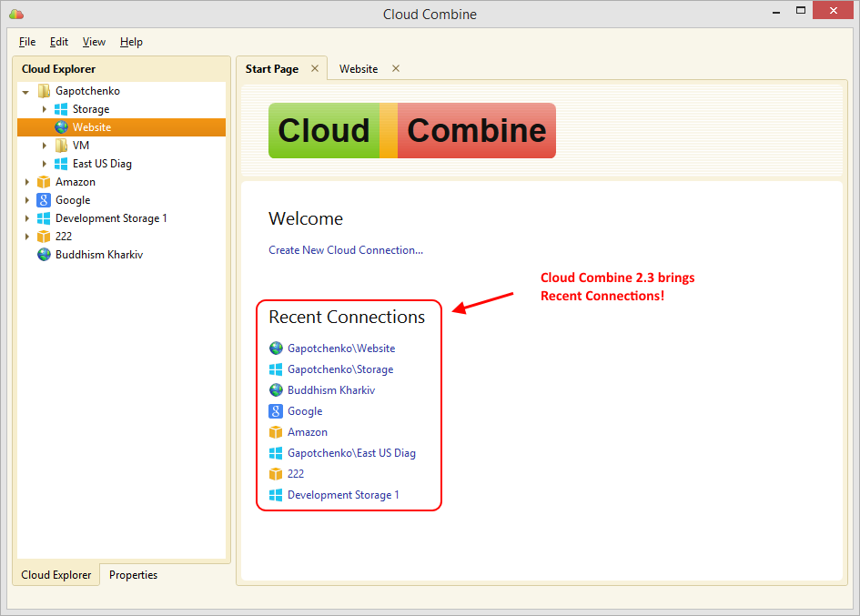Open the recent 222 connection link
Image resolution: width=860 pixels, height=616 pixels.
pyautogui.click(x=296, y=474)
